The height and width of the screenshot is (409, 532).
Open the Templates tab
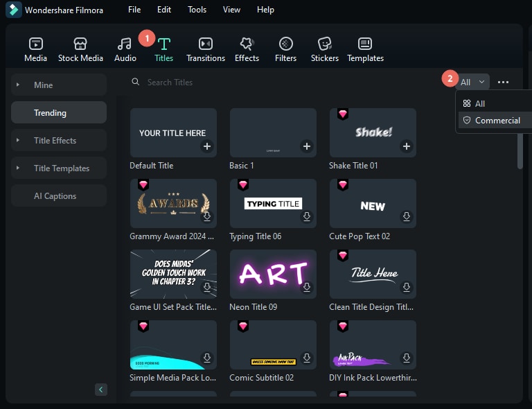[x=365, y=49]
